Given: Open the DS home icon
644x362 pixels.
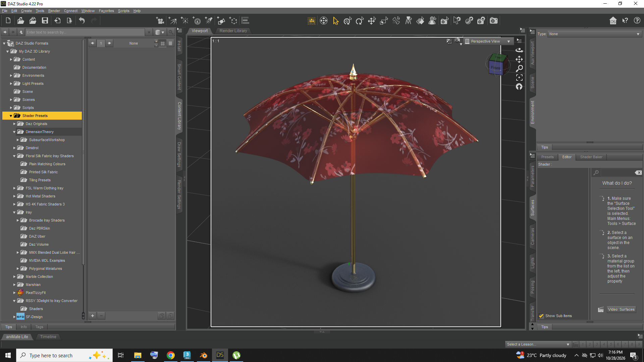Looking at the screenshot, I should point(613,21).
